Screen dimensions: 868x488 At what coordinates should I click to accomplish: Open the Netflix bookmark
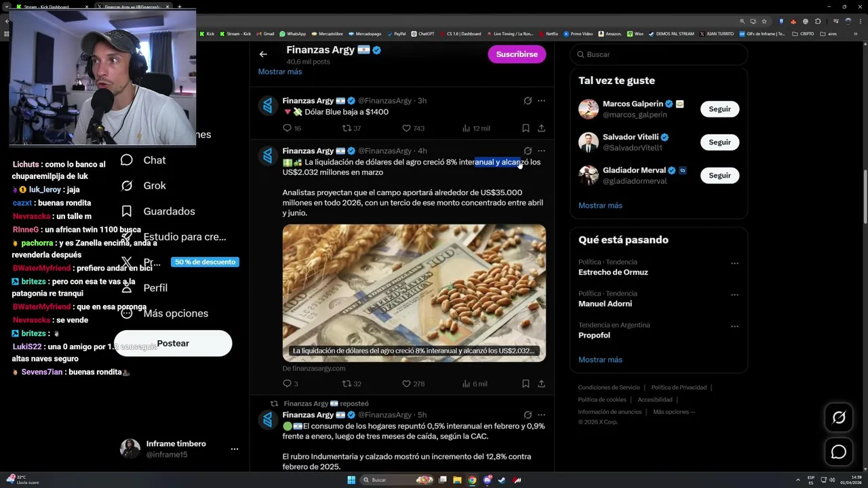(548, 34)
